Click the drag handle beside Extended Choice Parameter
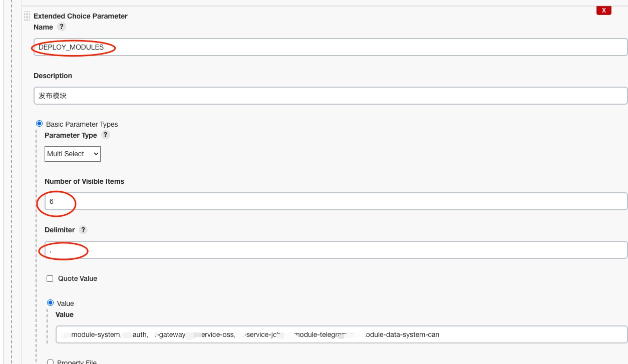The width and height of the screenshot is (628, 364). click(27, 17)
